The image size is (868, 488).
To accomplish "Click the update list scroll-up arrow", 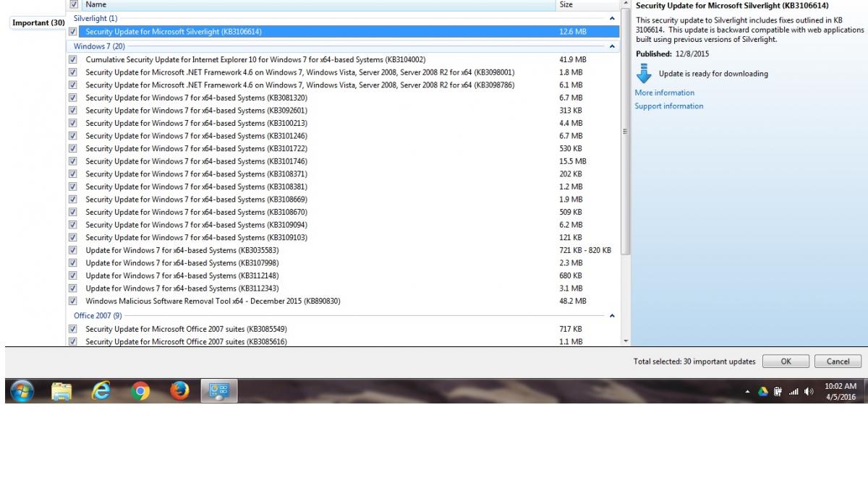I will (x=626, y=4).
